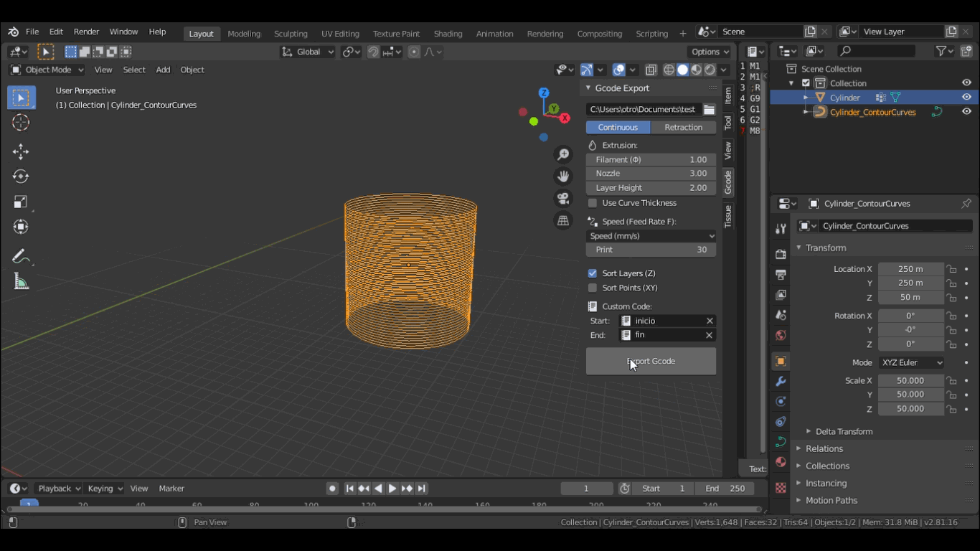Image resolution: width=980 pixels, height=551 pixels.
Task: Enable Use Curve Thickness checkbox
Action: click(x=593, y=203)
